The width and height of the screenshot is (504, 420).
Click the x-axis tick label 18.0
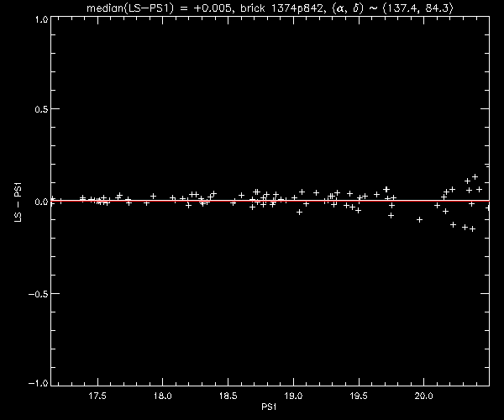pos(163,396)
